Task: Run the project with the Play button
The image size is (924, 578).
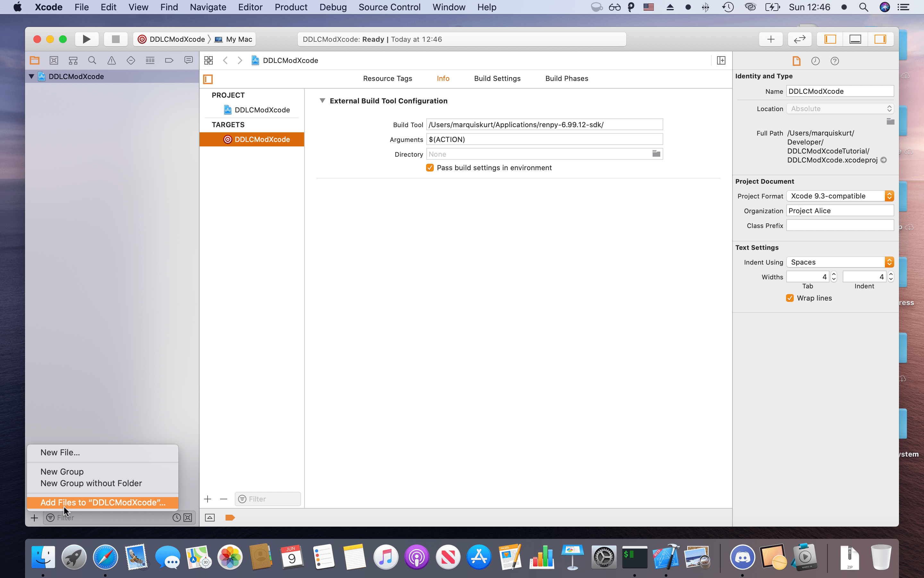Action: tap(87, 39)
